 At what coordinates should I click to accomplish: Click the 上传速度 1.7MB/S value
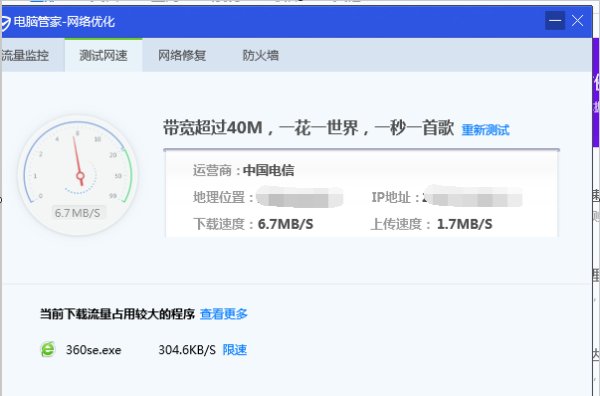465,224
